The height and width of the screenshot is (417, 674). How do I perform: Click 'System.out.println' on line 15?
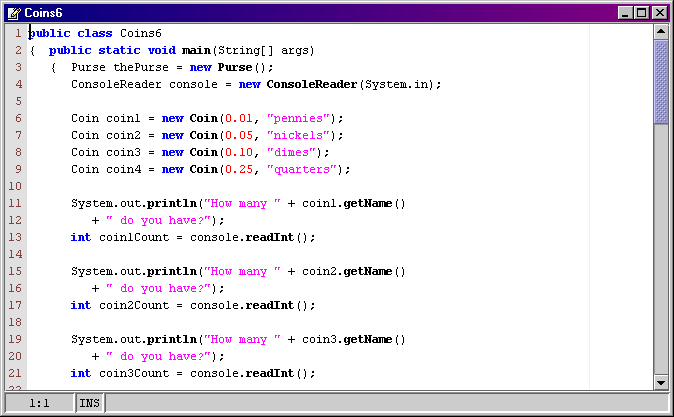click(x=134, y=271)
